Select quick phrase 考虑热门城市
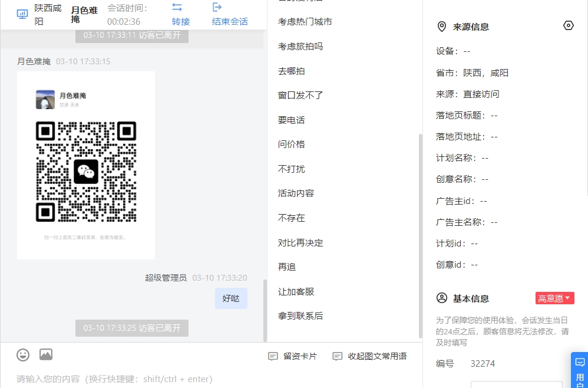 point(305,22)
